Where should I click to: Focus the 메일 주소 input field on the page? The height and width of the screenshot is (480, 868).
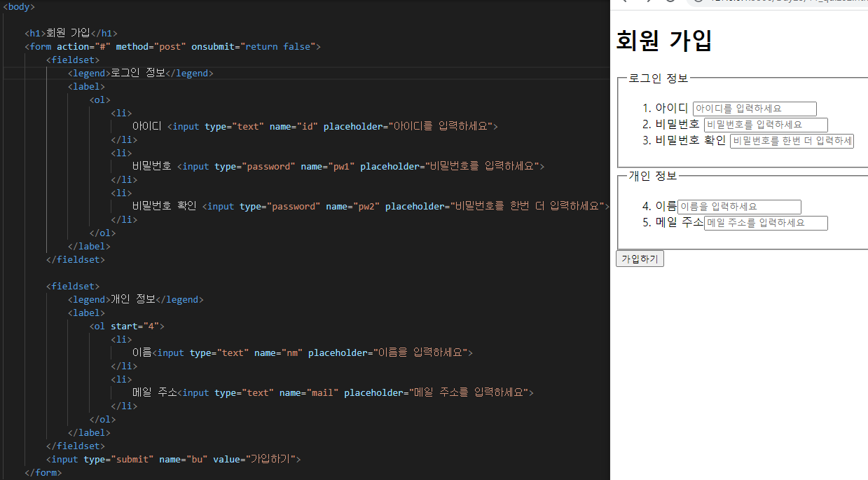[x=766, y=223]
